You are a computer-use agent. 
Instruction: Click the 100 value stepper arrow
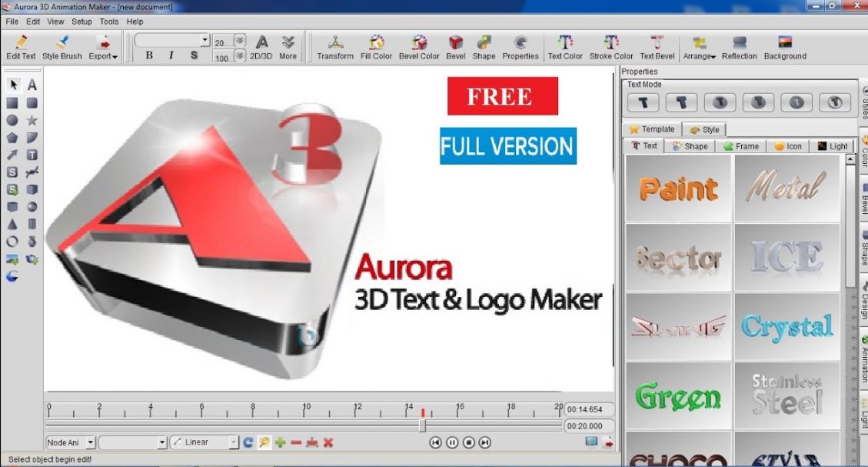240,56
